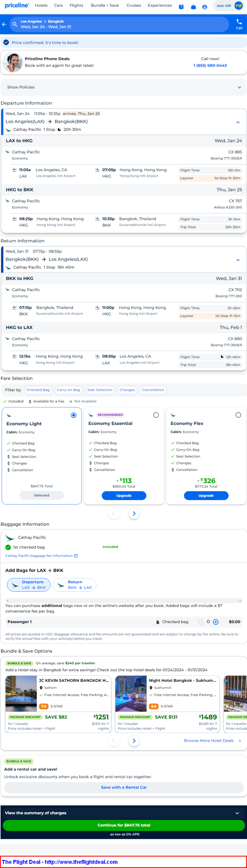The width and height of the screenshot is (247, 868).
Task: Click the as low as 0% APR text
Action: tap(125, 834)
